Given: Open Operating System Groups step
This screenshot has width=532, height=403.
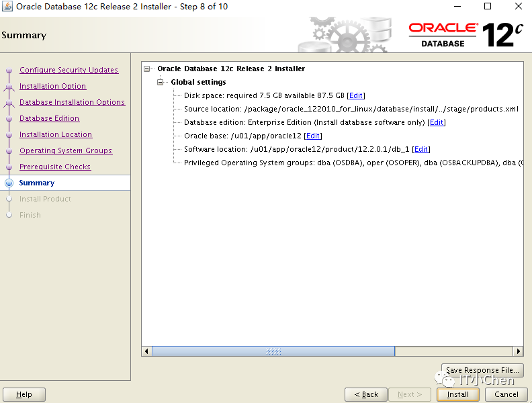Looking at the screenshot, I should (66, 150).
